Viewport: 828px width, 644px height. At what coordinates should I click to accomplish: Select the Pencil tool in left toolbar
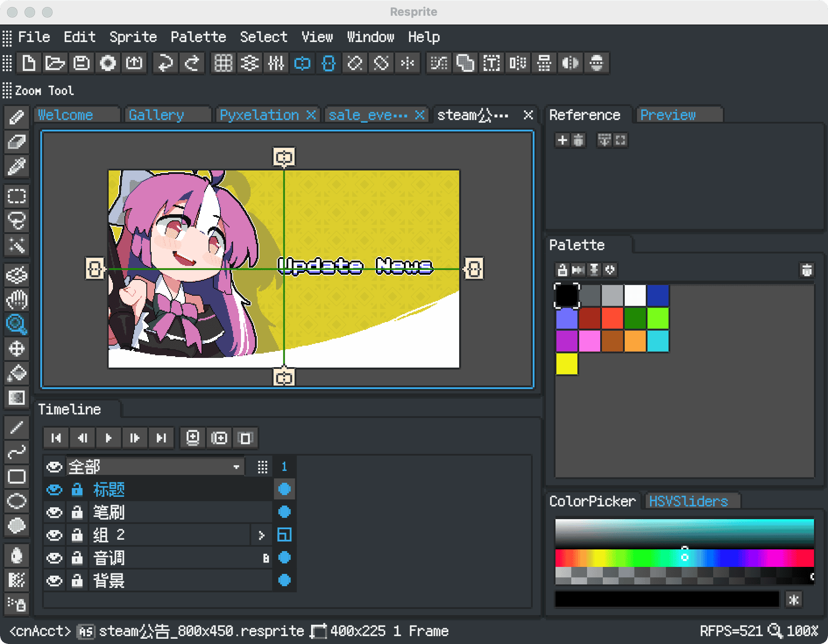tap(17, 117)
